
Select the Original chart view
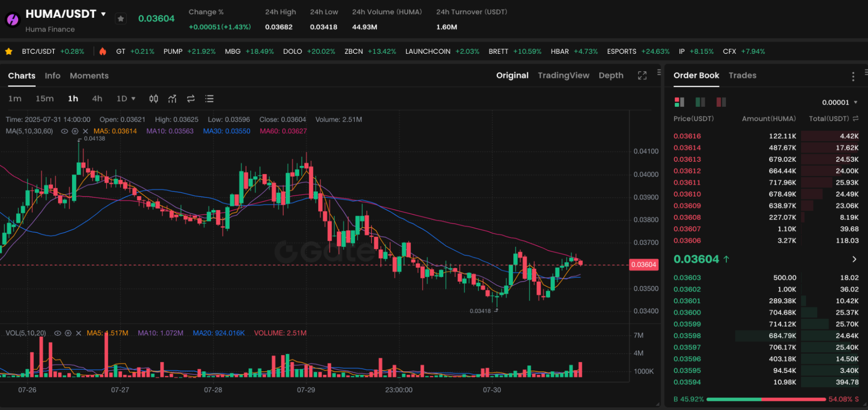[512, 75]
